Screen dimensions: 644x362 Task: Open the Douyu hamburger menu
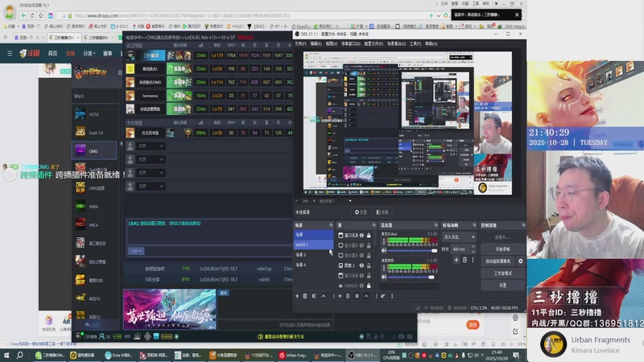10,53
